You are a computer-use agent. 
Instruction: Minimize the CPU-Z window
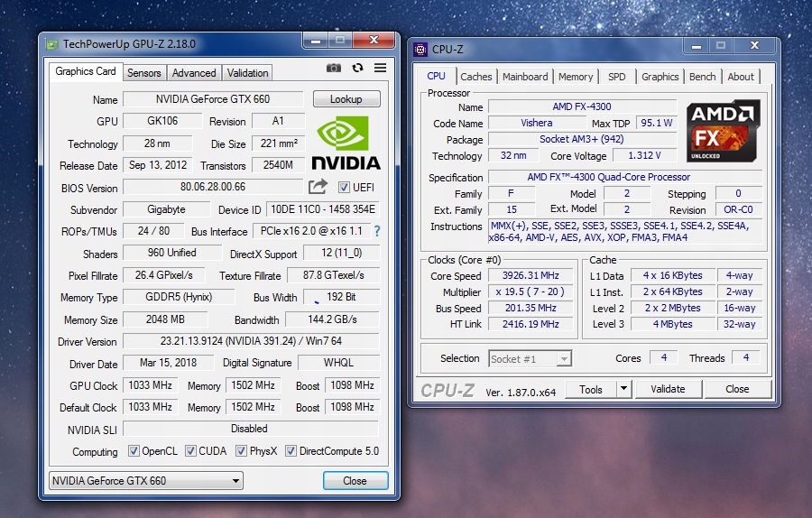(697, 46)
